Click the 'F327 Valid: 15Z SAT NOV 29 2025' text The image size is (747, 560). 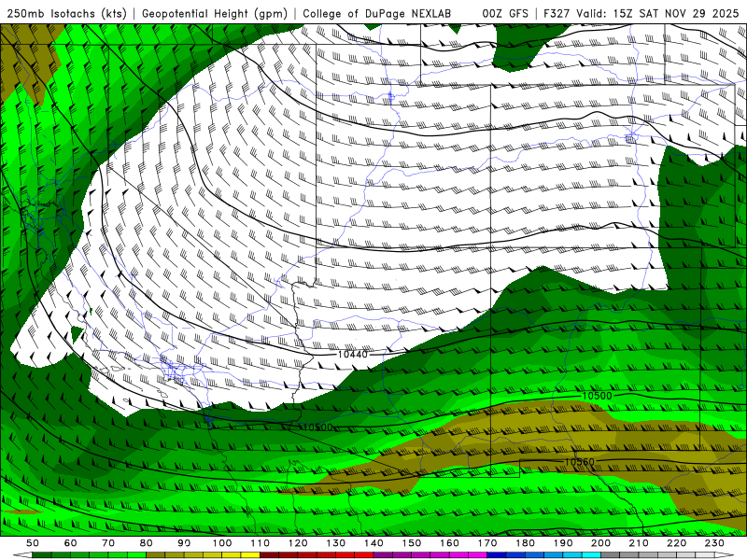pyautogui.click(x=641, y=13)
